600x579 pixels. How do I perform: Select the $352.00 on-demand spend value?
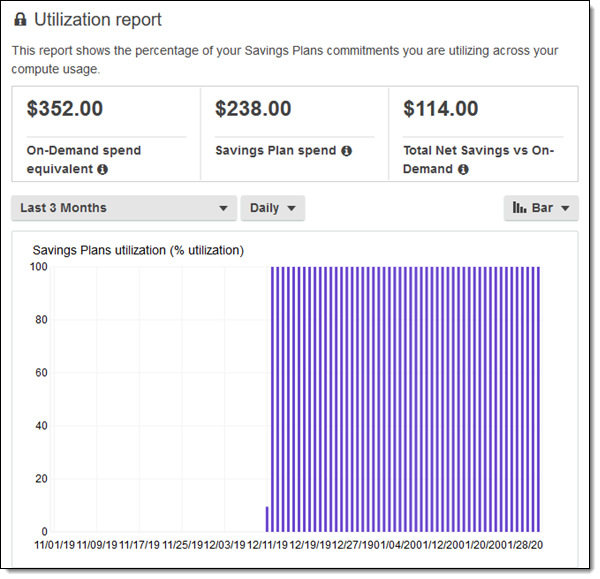tap(65, 109)
